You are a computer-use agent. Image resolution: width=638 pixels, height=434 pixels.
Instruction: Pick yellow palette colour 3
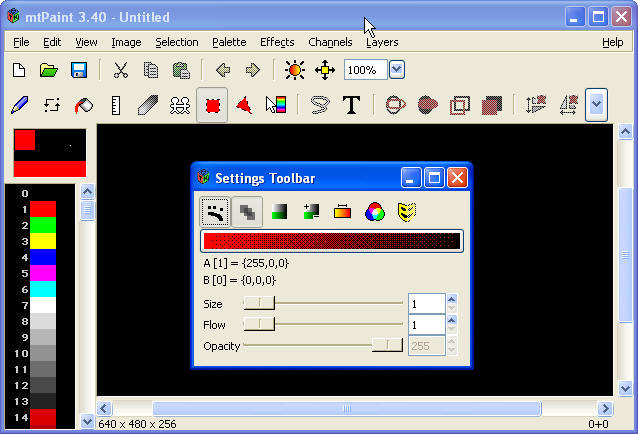pyautogui.click(x=43, y=241)
